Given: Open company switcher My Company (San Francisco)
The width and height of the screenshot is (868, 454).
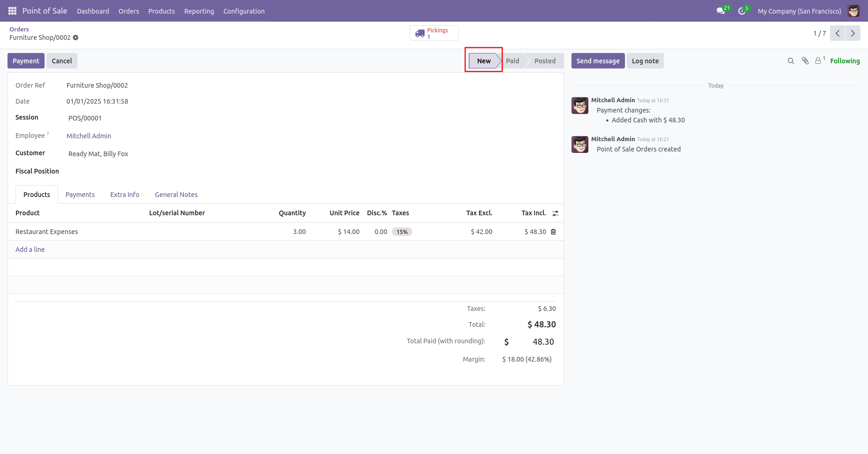Looking at the screenshot, I should tap(799, 11).
